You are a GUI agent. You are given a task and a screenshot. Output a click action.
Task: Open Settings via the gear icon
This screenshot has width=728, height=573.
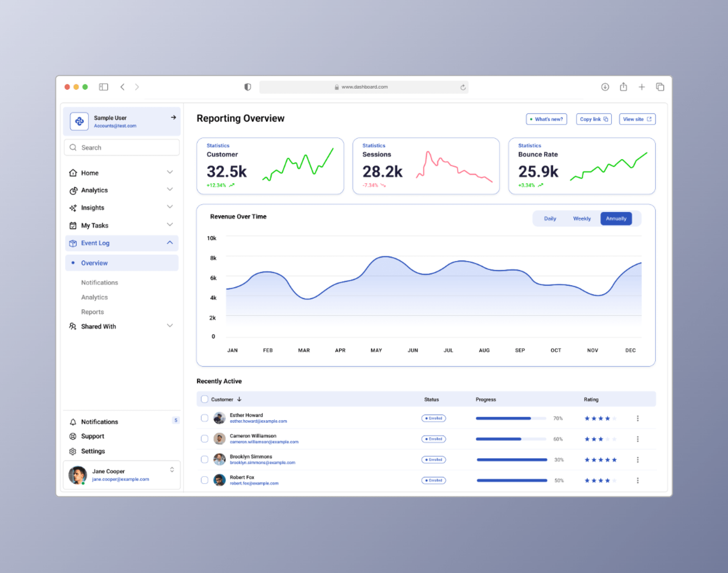73,451
